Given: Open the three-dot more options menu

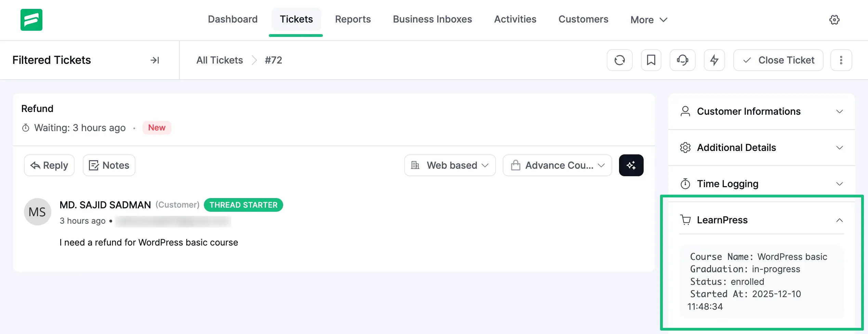Looking at the screenshot, I should [841, 60].
